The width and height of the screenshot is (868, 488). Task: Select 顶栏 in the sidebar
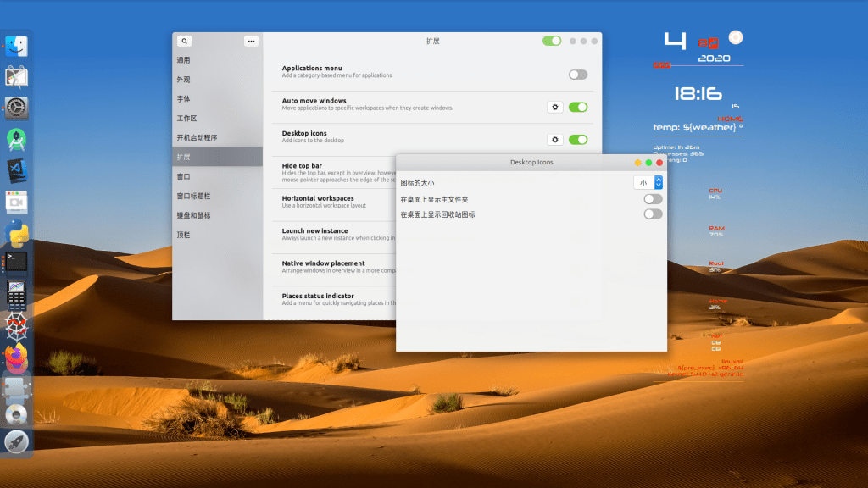pyautogui.click(x=217, y=235)
